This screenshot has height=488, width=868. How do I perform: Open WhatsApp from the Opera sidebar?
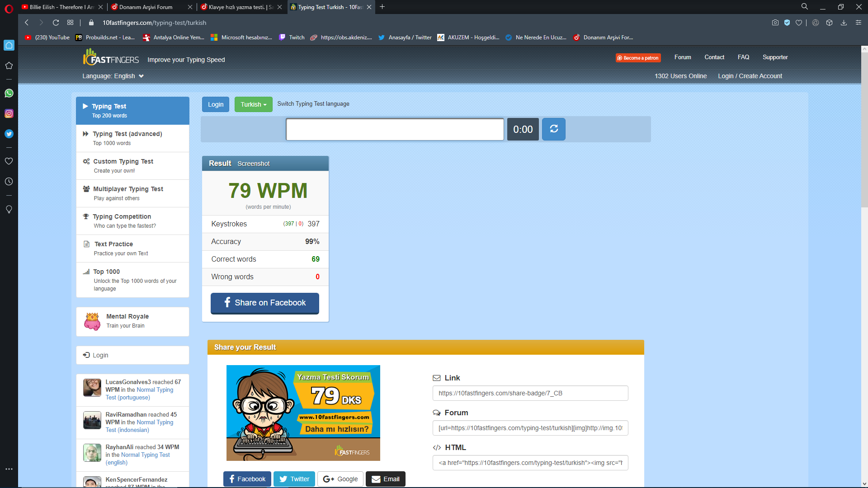tap(9, 93)
